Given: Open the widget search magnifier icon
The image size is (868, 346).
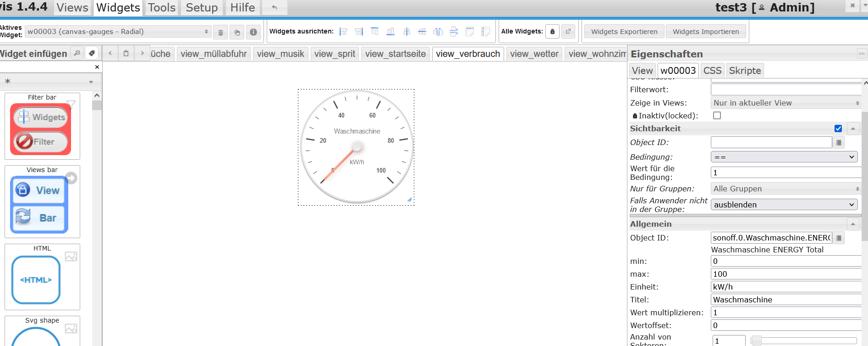Looking at the screenshot, I should tap(77, 53).
